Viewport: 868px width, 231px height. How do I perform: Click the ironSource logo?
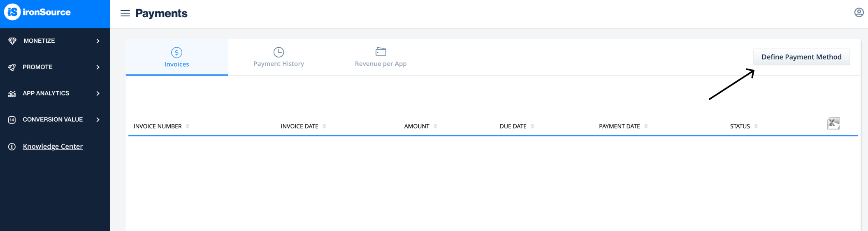(37, 12)
